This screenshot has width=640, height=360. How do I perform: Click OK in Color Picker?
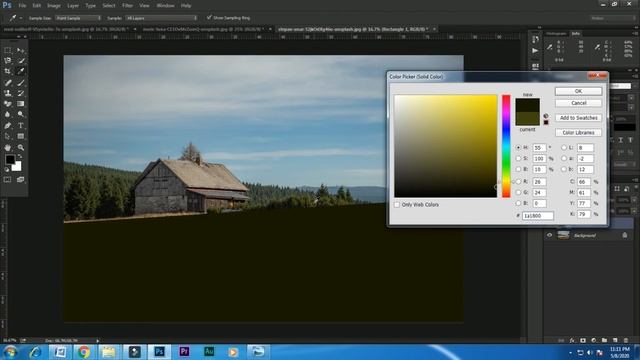click(578, 91)
